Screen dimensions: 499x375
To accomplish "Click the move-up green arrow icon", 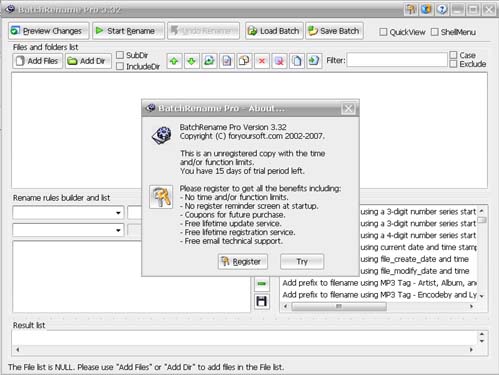I will tap(174, 61).
